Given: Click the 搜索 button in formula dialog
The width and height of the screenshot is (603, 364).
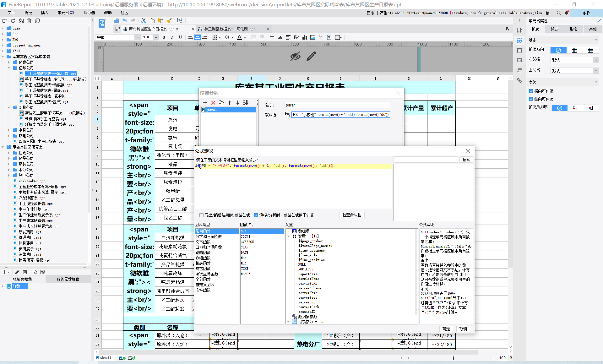Looking at the screenshot, I should point(466,160).
